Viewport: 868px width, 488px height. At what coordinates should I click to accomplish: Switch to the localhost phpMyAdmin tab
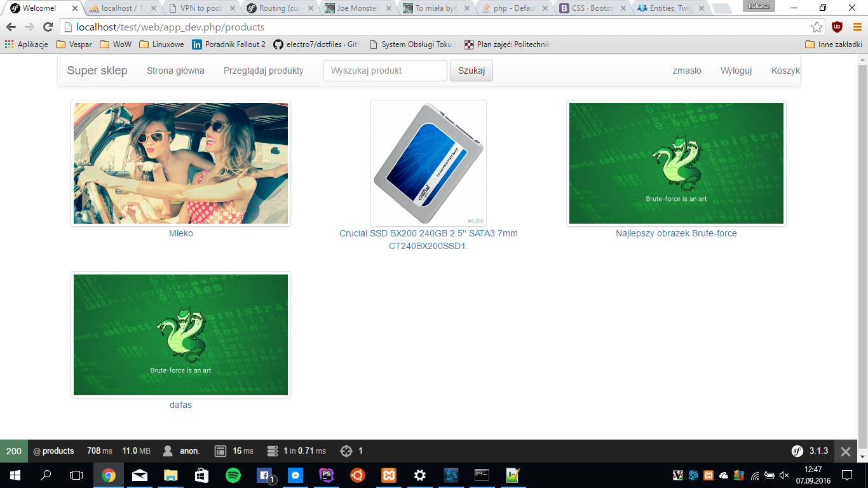pos(121,8)
